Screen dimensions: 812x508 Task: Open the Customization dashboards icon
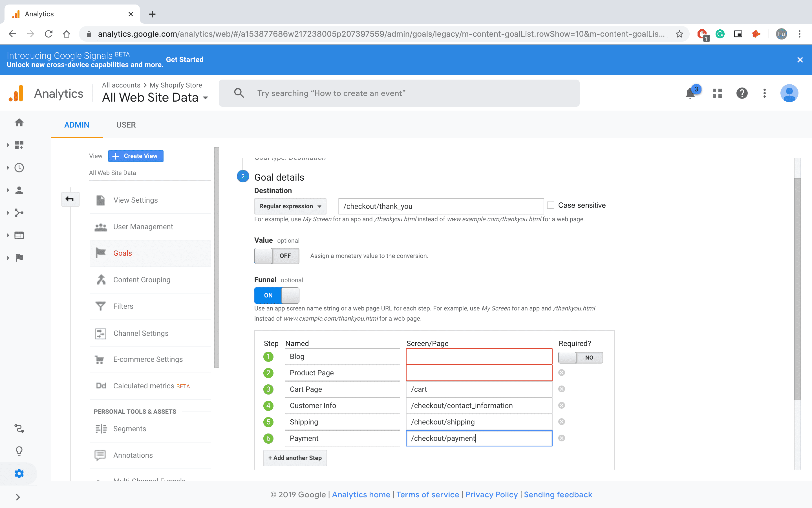point(19,145)
